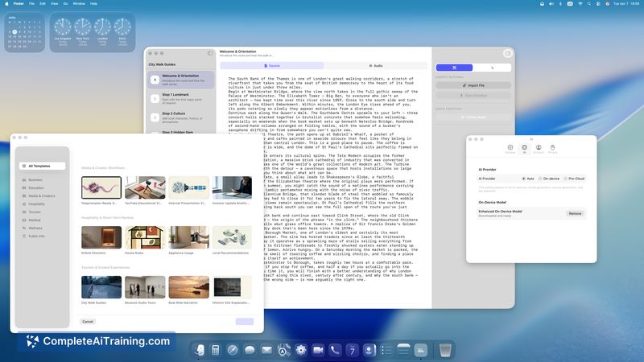Select Medical template category
The image size is (644, 362).
(x=35, y=220)
